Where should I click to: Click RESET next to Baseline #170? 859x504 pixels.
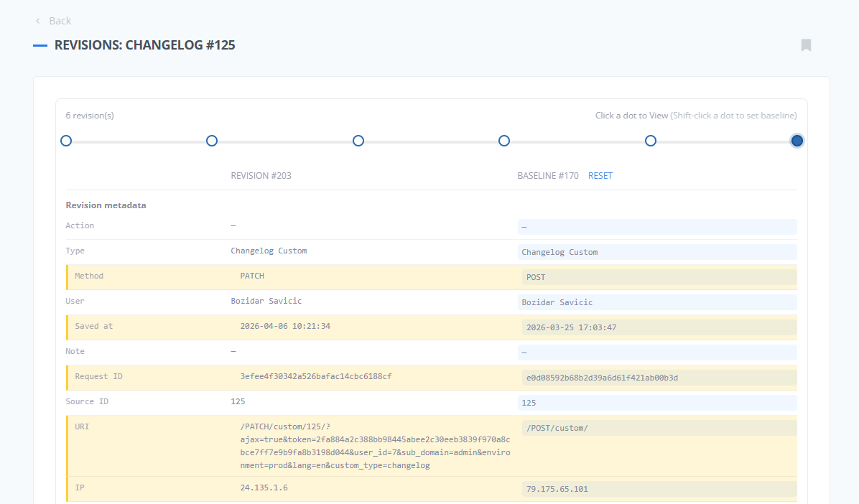pyautogui.click(x=600, y=176)
